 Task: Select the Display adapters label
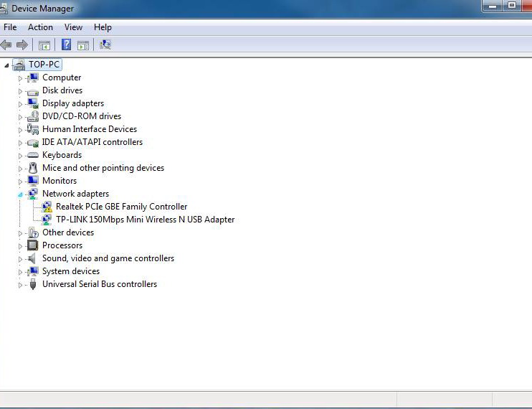pyautogui.click(x=73, y=103)
